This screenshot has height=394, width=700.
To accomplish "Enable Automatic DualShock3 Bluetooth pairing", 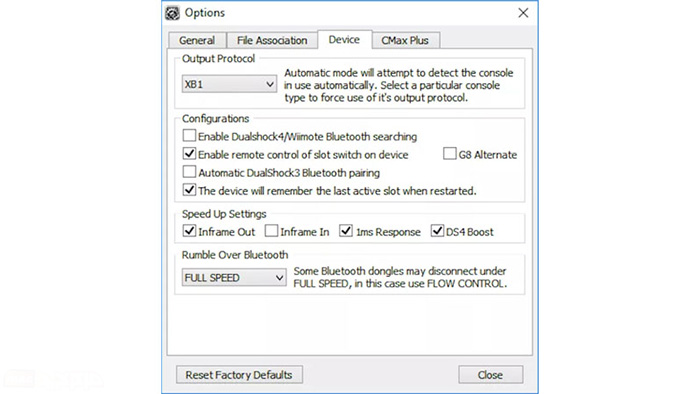I will 189,172.
